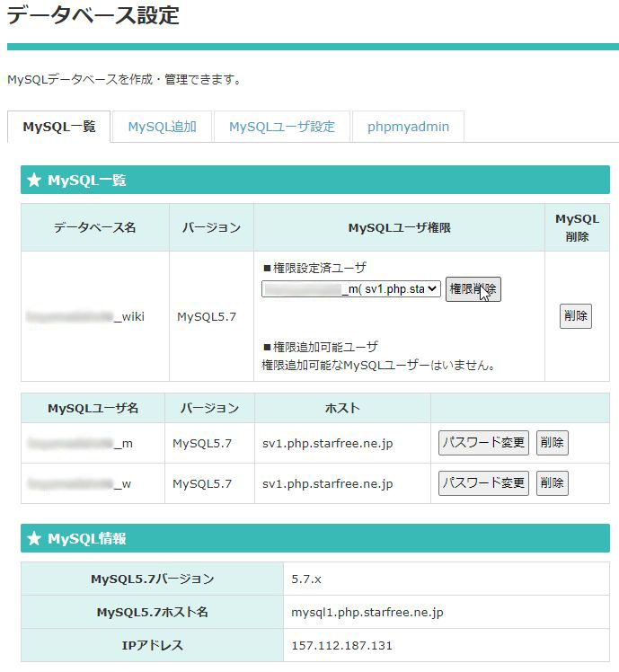Click the star icon beside MySQL一覧 header
Image resolution: width=619 pixels, height=672 pixels.
coord(34,181)
